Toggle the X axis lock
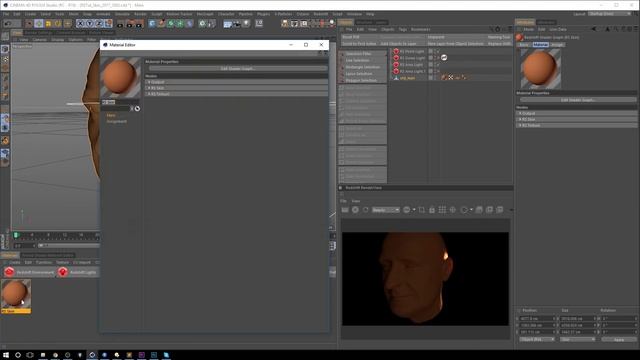This screenshot has width=640, height=360. click(80, 24)
